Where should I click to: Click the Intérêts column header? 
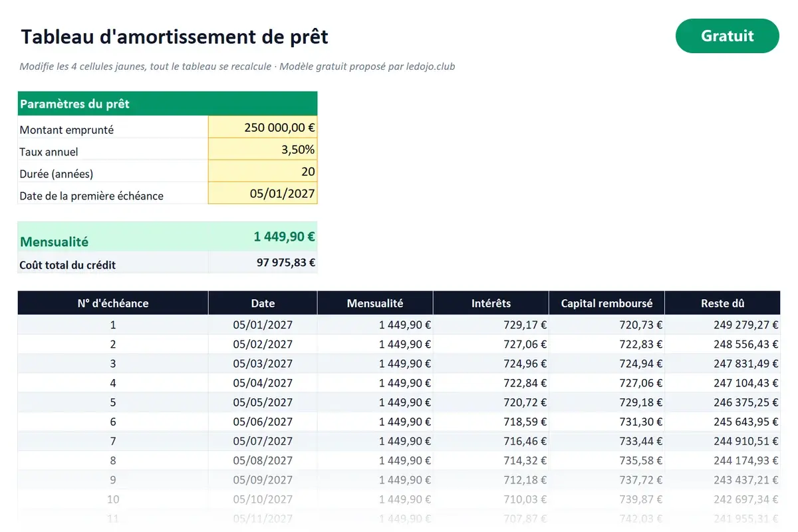pos(491,303)
